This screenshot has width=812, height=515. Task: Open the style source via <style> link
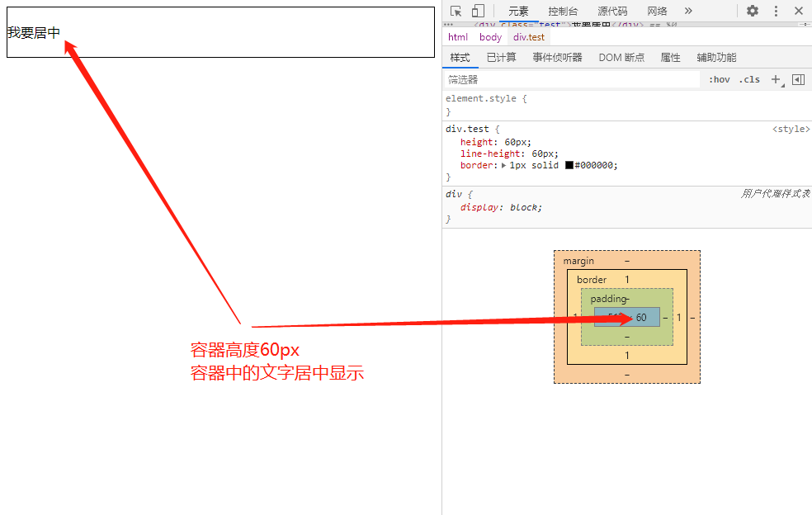[791, 128]
